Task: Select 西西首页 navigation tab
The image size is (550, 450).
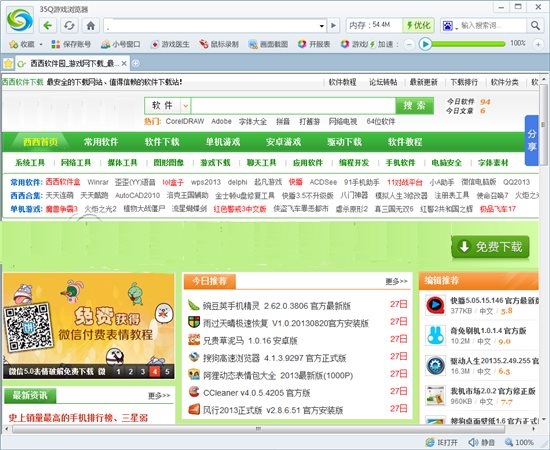Action: 41,142
